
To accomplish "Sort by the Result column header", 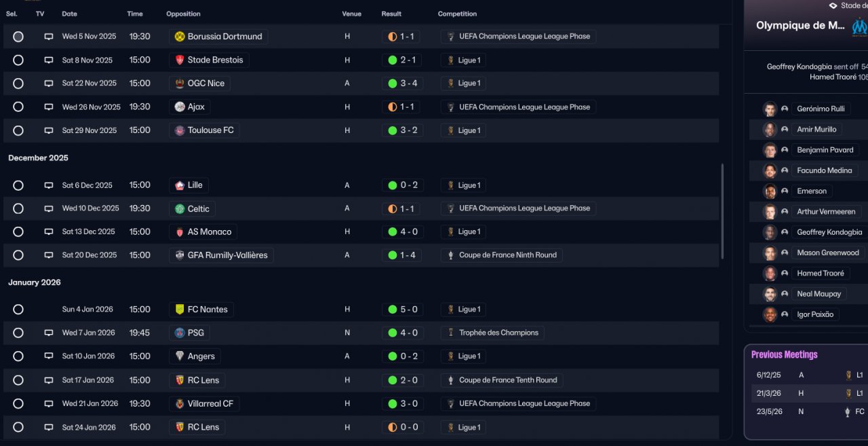I will 391,14.
